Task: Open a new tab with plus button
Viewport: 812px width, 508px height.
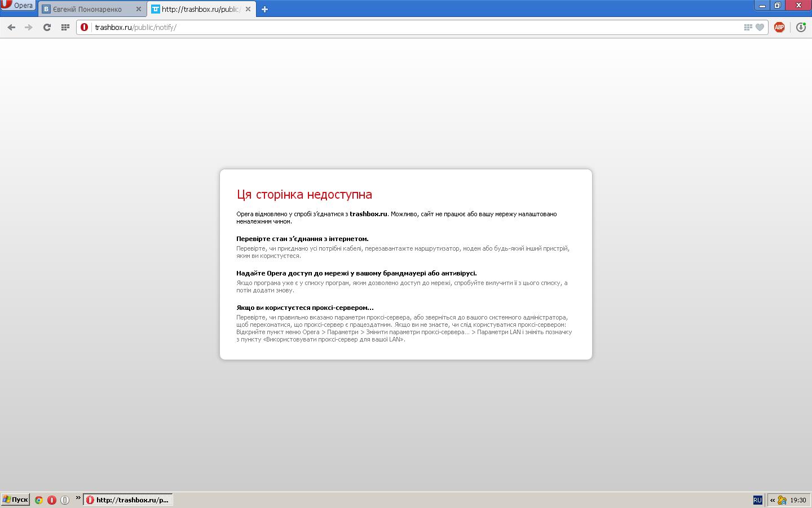Action: pyautogui.click(x=264, y=9)
